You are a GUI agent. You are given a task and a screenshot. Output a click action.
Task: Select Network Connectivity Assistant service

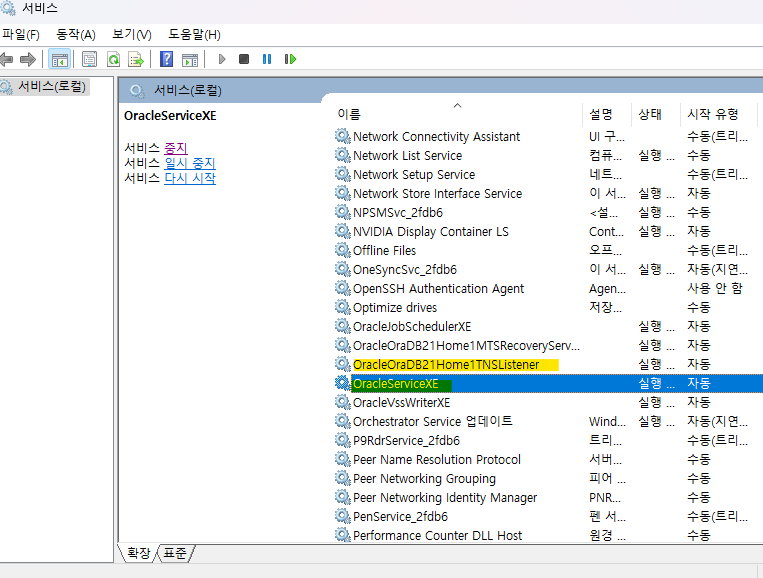(x=548, y=137)
